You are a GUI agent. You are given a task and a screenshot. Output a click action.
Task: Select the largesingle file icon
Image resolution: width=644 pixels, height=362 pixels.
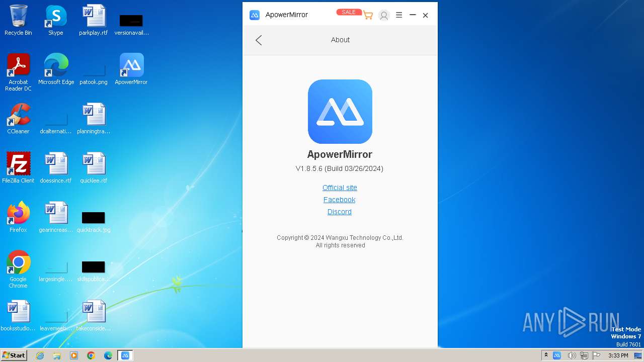(56, 270)
